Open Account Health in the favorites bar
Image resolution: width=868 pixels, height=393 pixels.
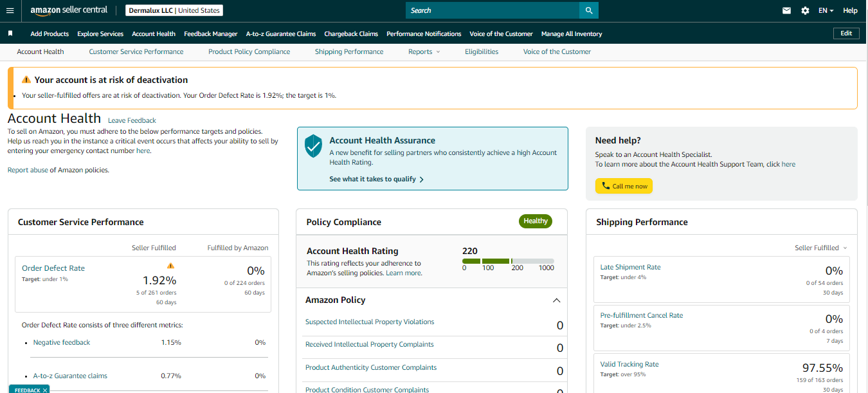[154, 33]
